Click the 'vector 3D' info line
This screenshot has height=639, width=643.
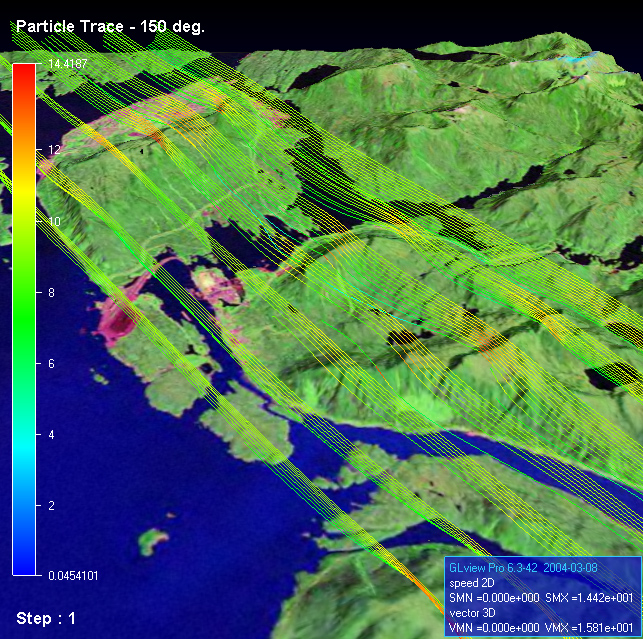tap(472, 613)
